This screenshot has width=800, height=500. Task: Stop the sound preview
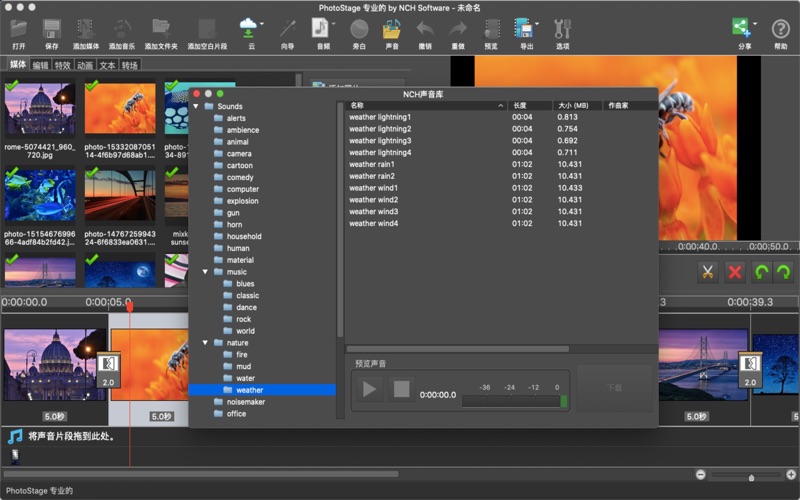coord(402,389)
